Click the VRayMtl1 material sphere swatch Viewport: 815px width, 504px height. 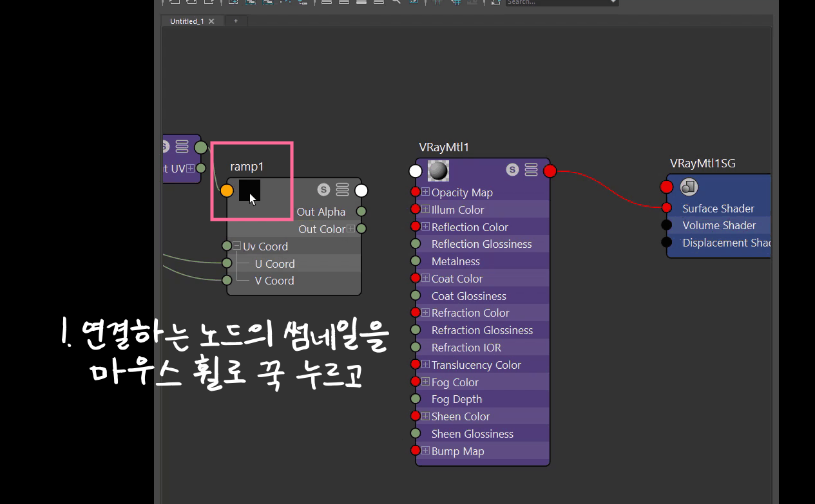(438, 171)
